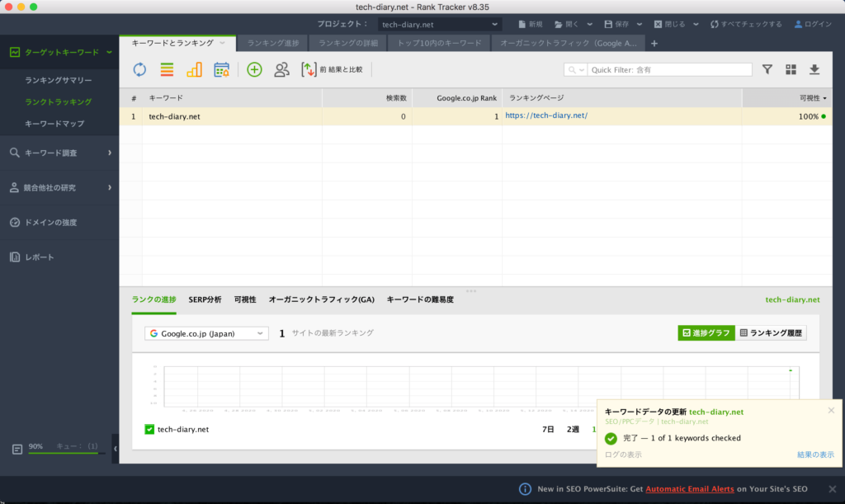Click the download export icon

pos(814,69)
